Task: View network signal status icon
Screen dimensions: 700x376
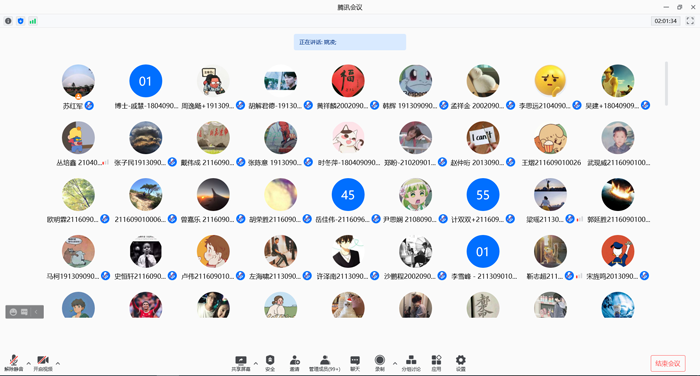Action: 33,21
